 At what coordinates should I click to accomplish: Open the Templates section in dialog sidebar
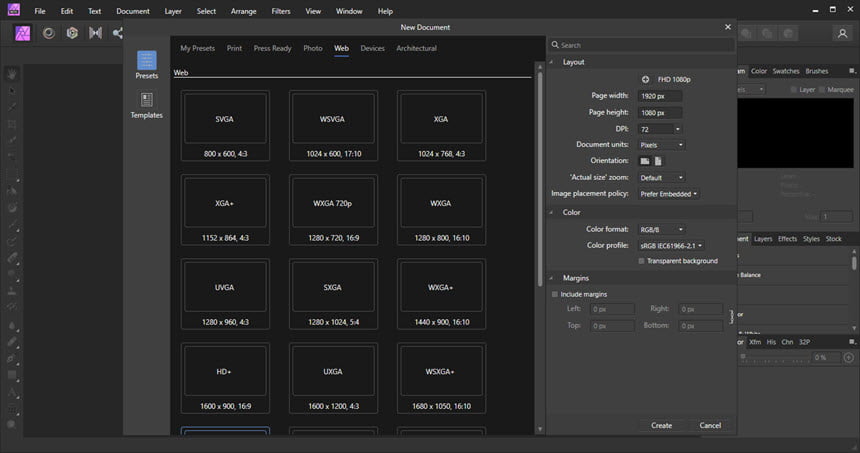(x=146, y=105)
